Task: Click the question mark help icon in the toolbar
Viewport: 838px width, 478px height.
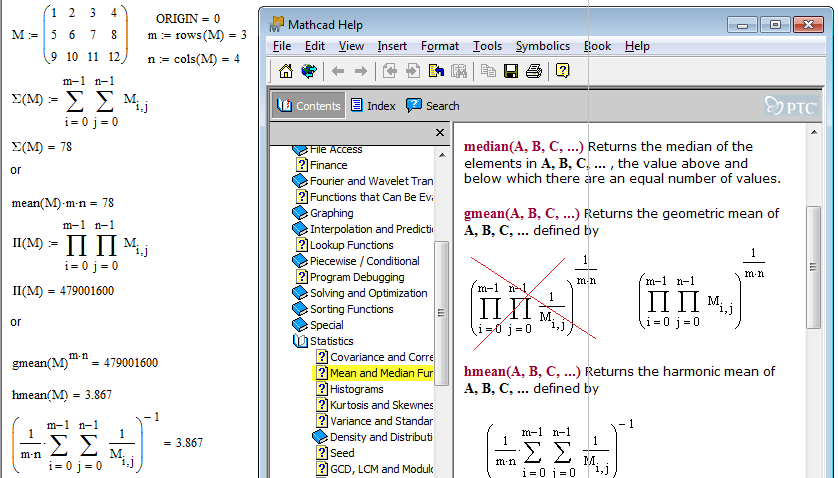Action: click(x=562, y=71)
